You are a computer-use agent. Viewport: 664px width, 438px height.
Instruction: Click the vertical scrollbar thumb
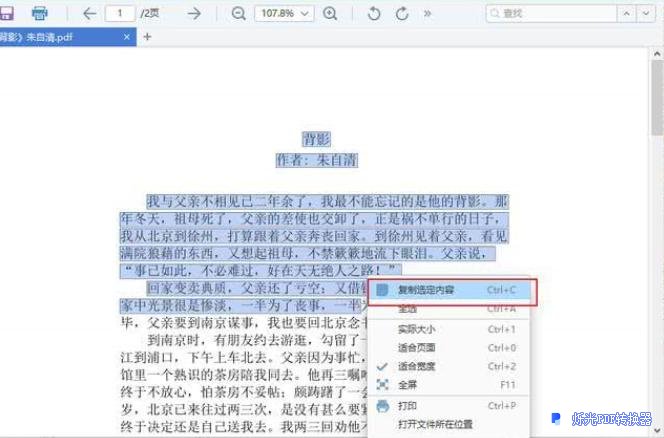657,97
